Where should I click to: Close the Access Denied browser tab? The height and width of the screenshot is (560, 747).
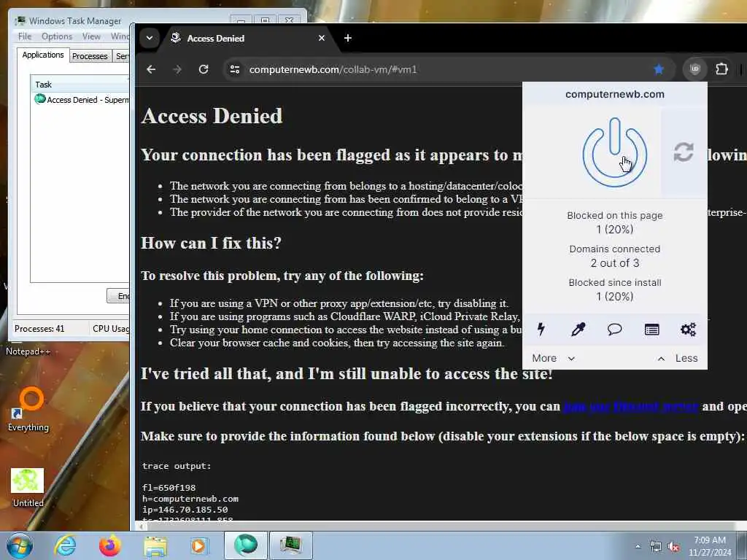(x=322, y=38)
